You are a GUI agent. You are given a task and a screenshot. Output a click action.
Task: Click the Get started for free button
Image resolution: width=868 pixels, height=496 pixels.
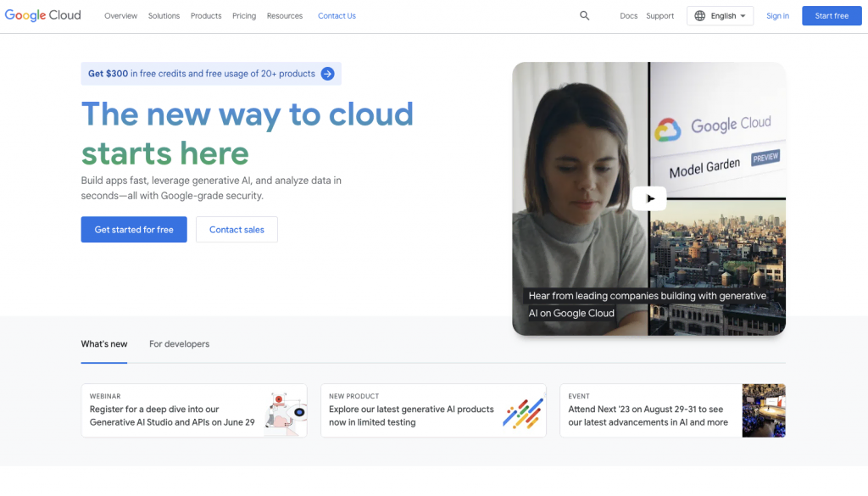tap(134, 230)
